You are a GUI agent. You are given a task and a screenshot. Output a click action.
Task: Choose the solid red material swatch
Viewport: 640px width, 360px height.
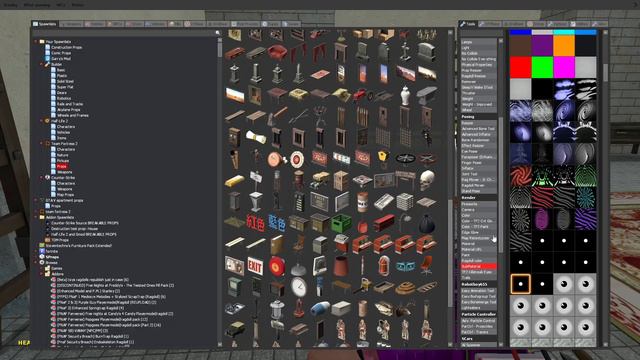[x=520, y=67]
